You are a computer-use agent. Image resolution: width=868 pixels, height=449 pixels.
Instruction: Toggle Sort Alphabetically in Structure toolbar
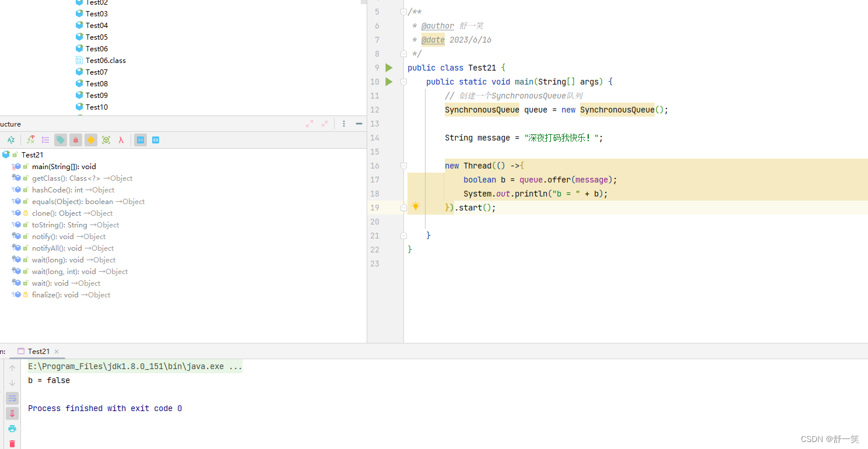coord(10,140)
